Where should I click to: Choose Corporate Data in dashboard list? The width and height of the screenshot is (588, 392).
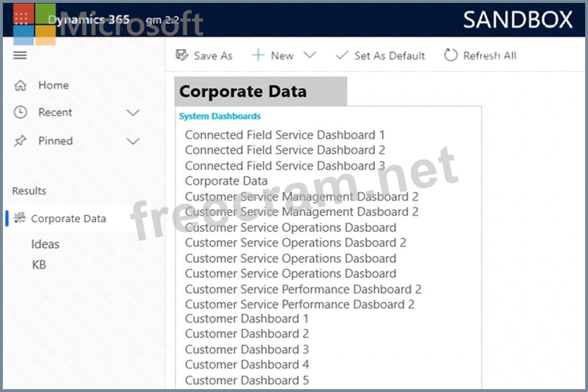[x=226, y=181]
